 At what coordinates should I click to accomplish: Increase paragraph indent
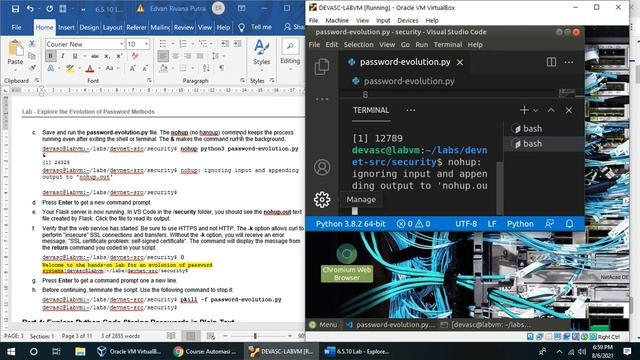click(x=237, y=44)
